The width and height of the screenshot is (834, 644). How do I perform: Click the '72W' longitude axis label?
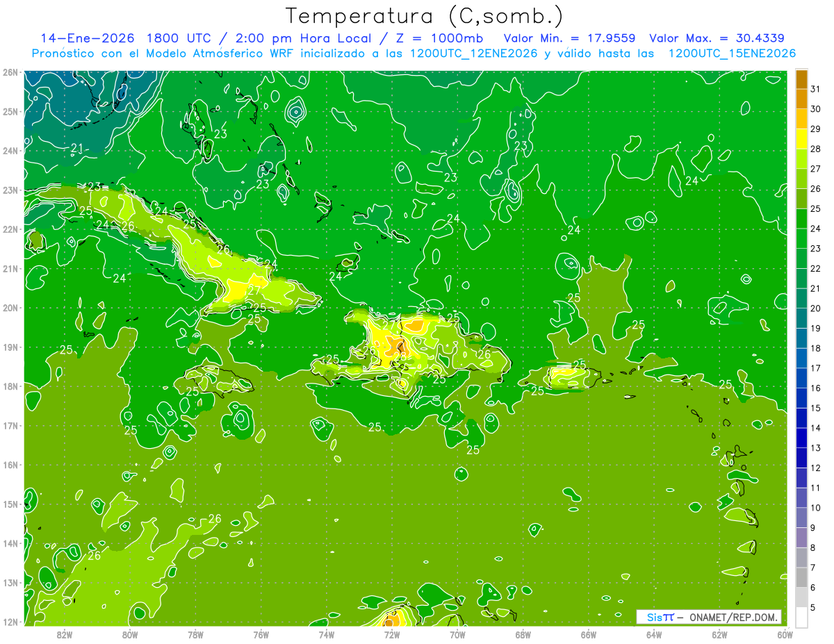coord(392,635)
